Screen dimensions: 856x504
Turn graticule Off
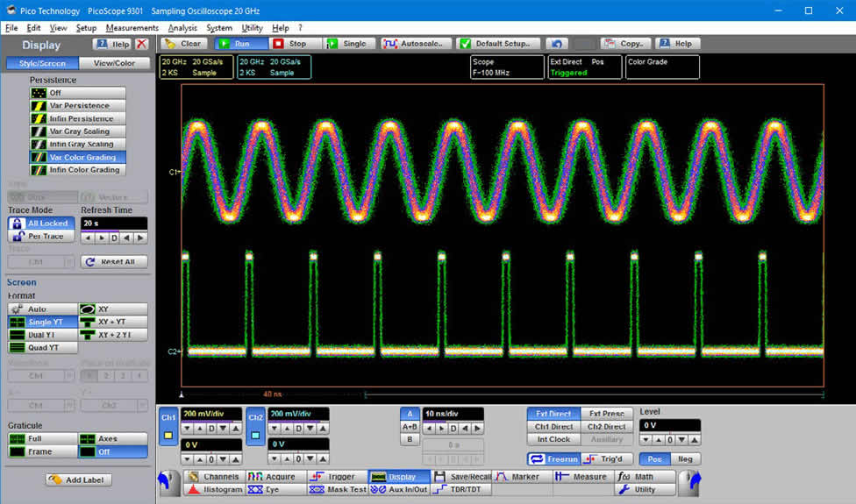pos(113,451)
